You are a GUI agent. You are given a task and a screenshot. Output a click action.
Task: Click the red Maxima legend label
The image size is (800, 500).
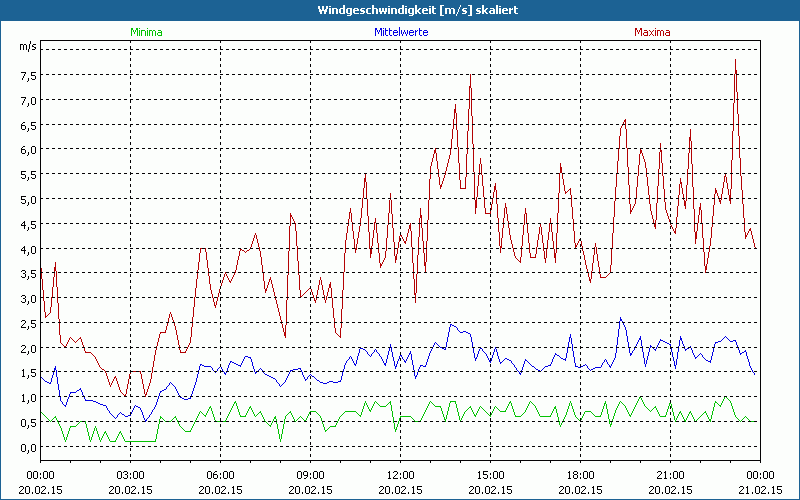652,32
